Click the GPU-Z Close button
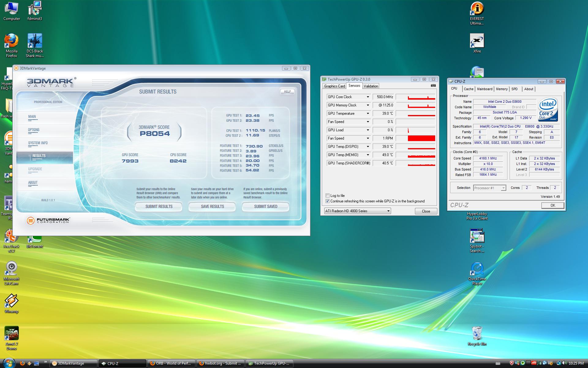 (x=426, y=211)
